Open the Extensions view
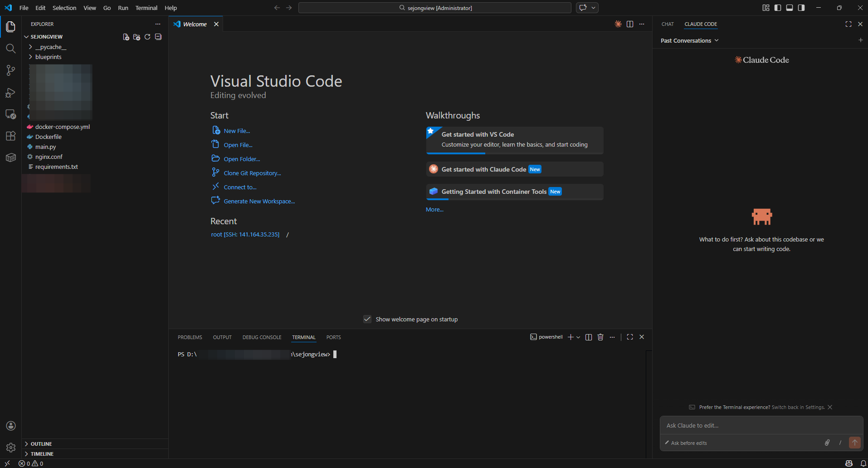868x468 pixels. [10, 136]
